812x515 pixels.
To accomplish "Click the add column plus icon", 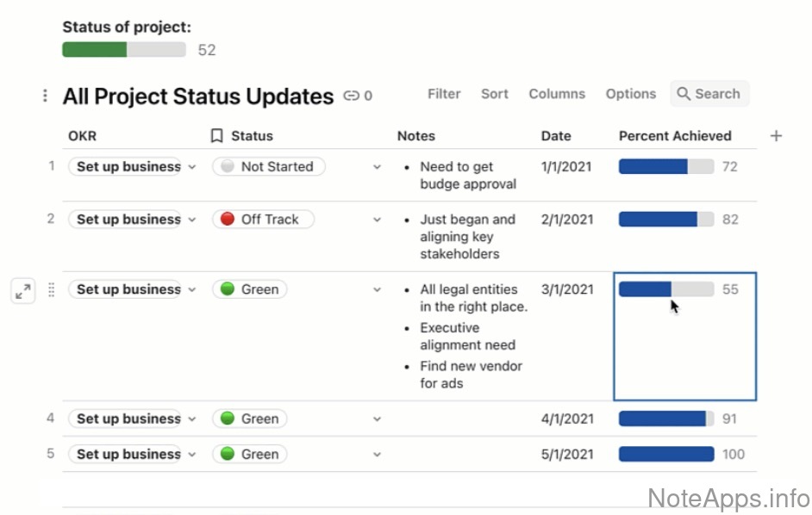I will (x=776, y=136).
